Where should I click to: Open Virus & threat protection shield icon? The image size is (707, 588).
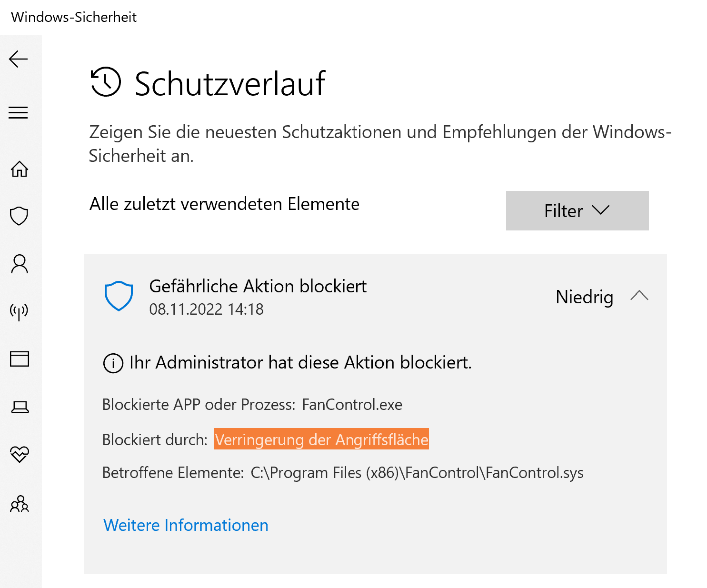20,216
